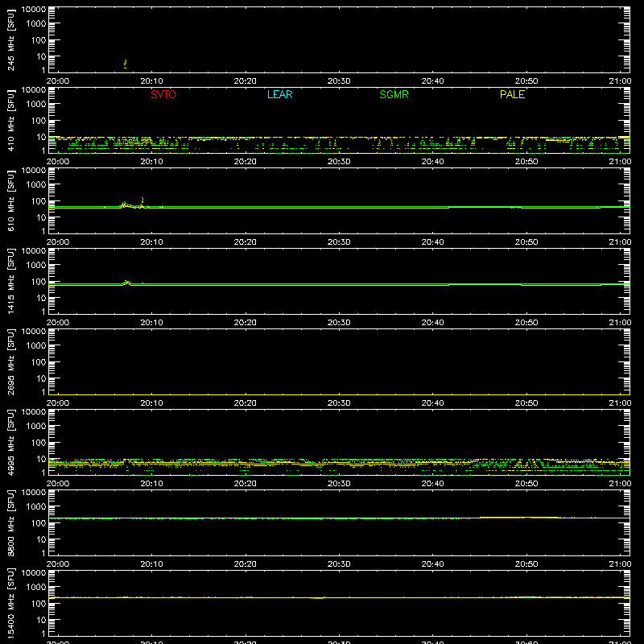This screenshot has height=644, width=644.
Task: Click 20:10 label under the 2695 MHz panel
Action: pyautogui.click(x=151, y=403)
